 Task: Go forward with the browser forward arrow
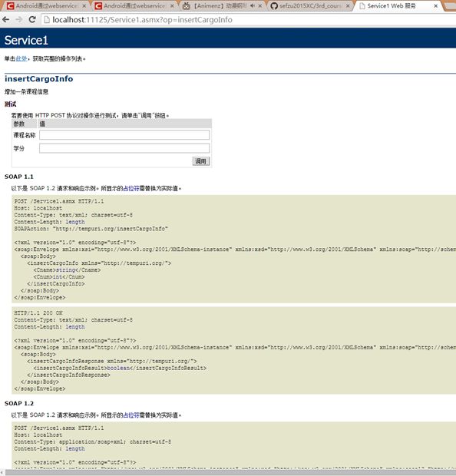[x=19, y=20]
